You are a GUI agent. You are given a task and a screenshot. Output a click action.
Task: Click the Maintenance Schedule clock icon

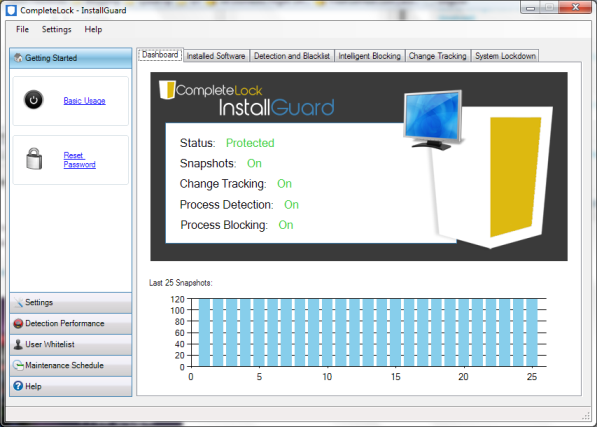18,365
